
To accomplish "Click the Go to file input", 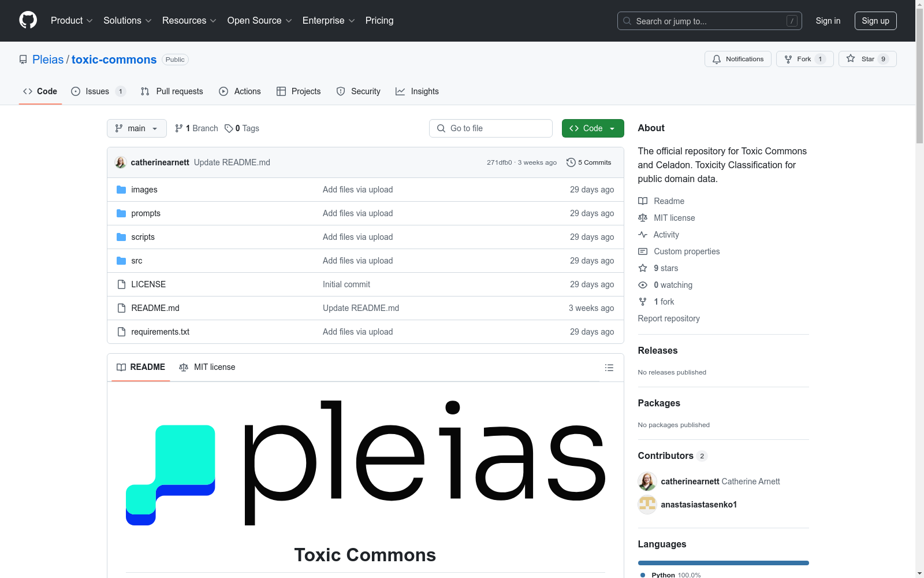I will click(491, 128).
